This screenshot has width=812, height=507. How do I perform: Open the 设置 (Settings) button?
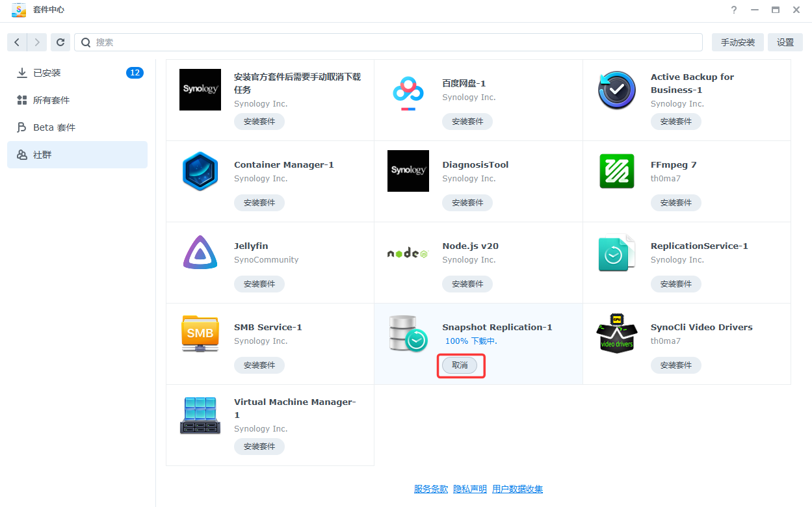[x=785, y=42]
